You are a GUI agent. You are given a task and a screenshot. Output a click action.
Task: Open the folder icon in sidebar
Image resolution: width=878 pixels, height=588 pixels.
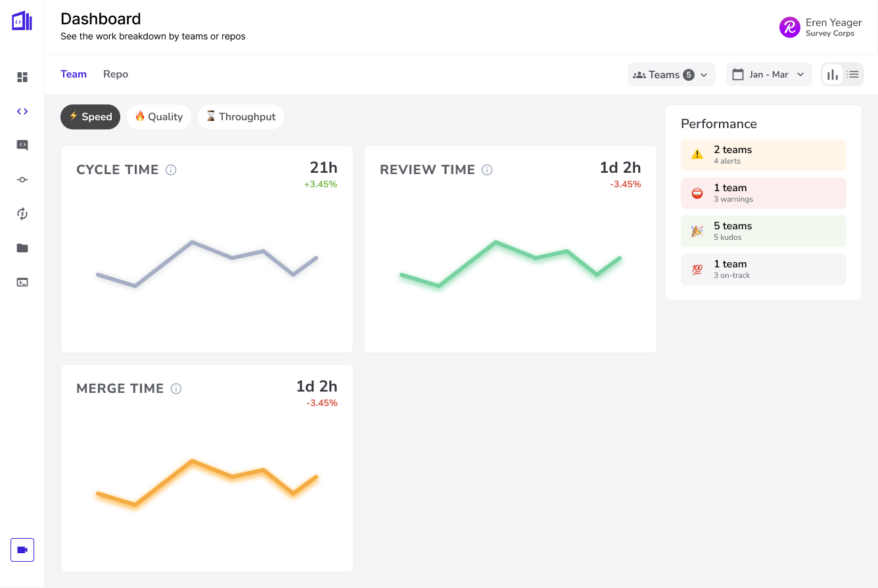point(22,248)
